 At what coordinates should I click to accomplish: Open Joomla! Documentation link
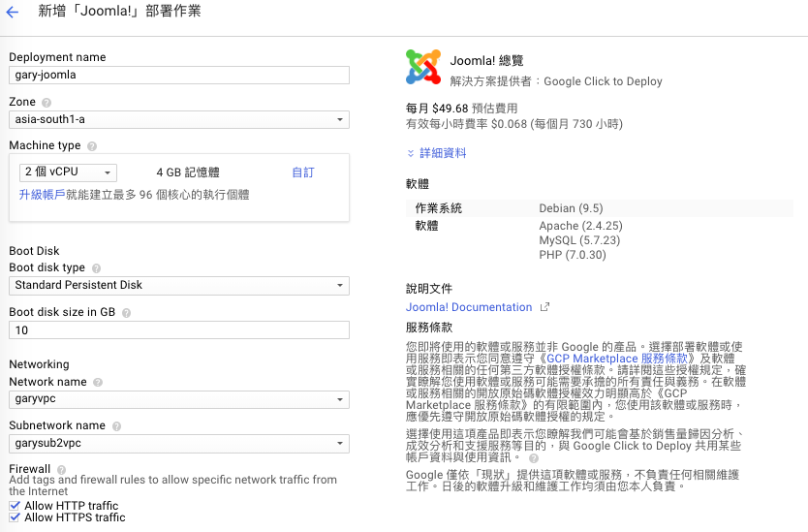pyautogui.click(x=468, y=307)
